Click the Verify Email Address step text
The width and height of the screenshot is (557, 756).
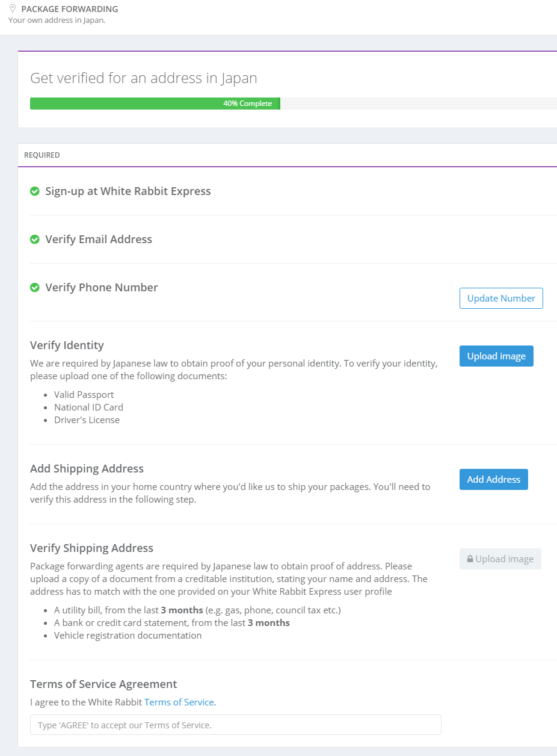99,240
